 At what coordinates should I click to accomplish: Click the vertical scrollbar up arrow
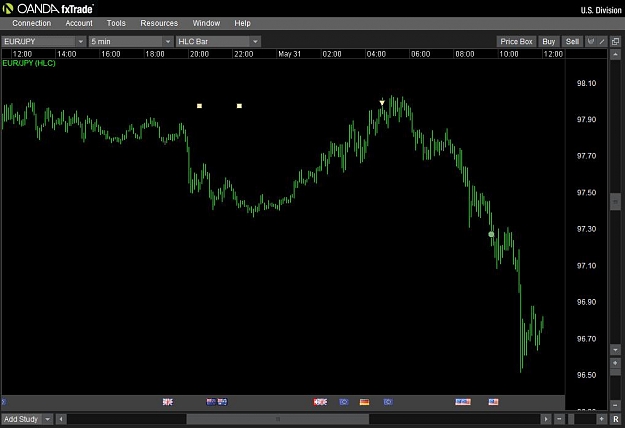pos(615,54)
